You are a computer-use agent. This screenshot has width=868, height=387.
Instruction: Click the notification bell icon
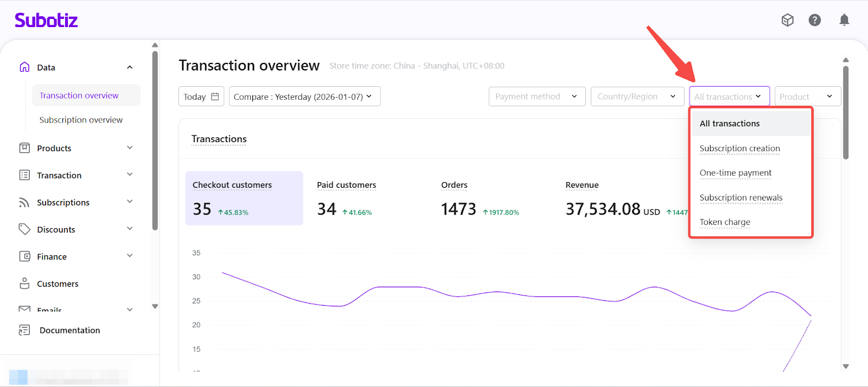coord(844,20)
